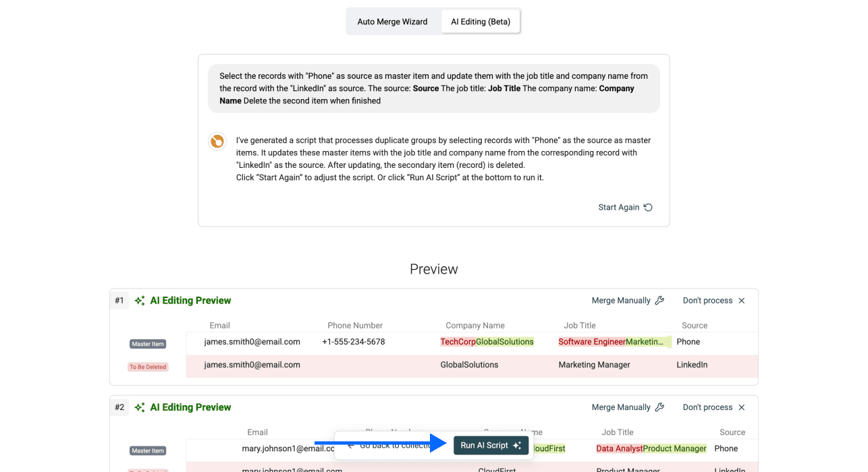The width and height of the screenshot is (868, 472).
Task: Choose Merge Manually for duplicate group #1
Action: coord(622,300)
